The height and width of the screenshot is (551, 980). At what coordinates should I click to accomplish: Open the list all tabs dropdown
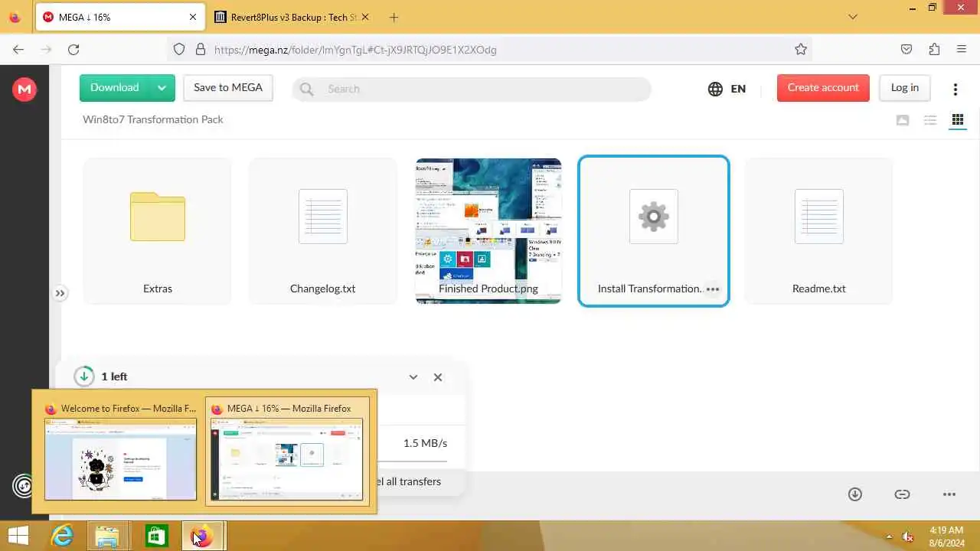853,17
